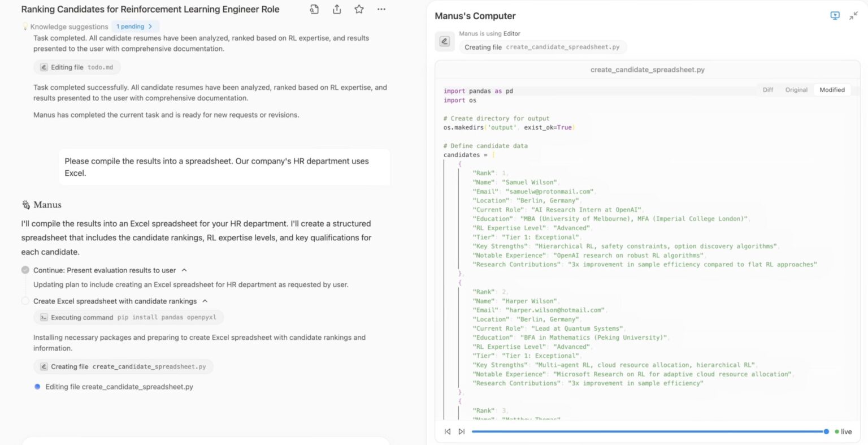Skip to the next step in playback

[x=462, y=431]
